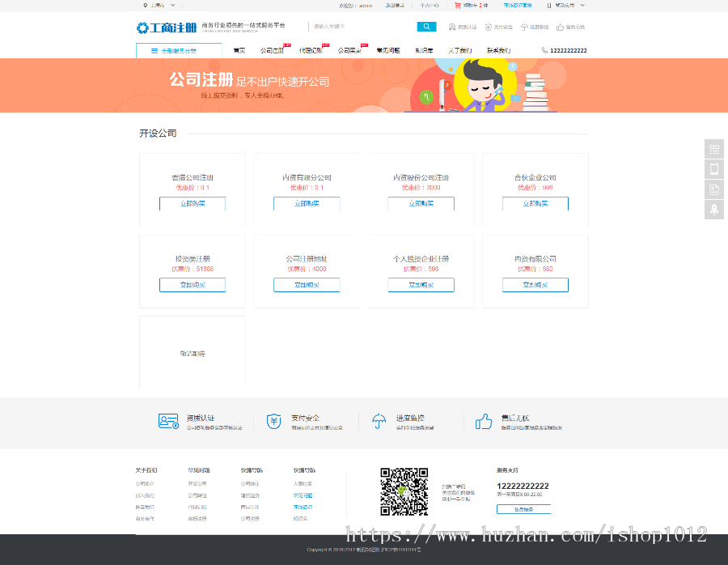Screen dimensions: 728x565
Task: Click the 工商注册 site logo
Action: [x=166, y=28]
